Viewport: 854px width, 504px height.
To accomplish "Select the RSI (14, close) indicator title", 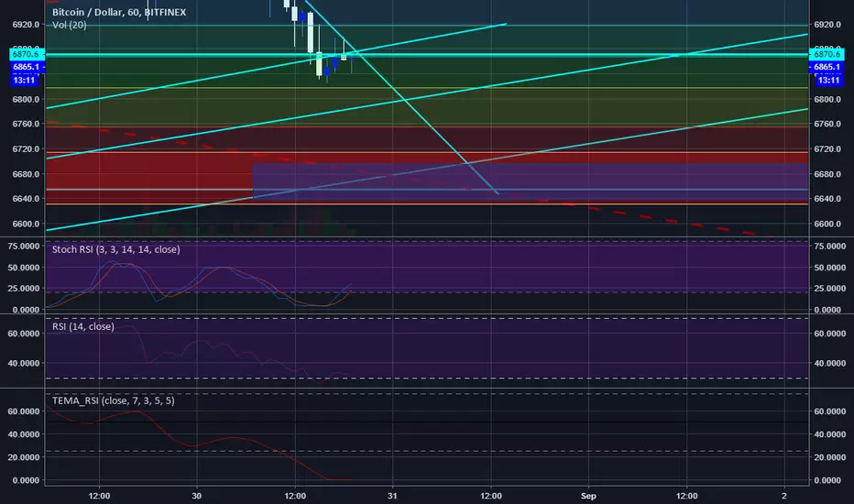I will (x=82, y=326).
